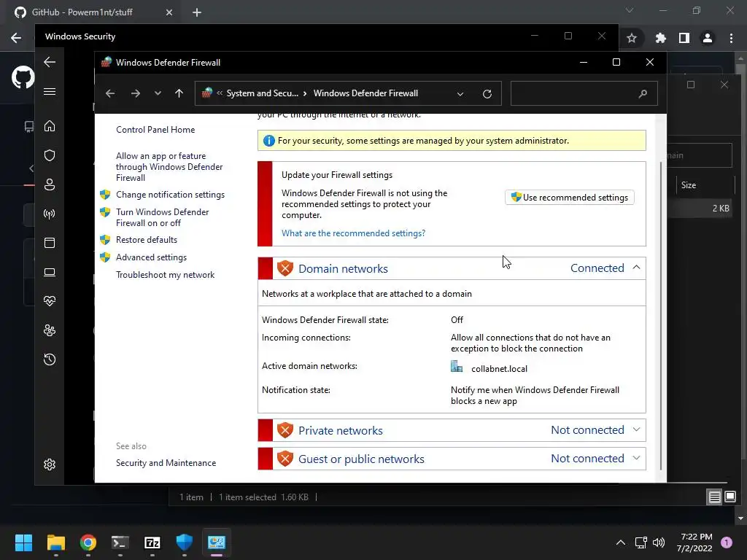Open App & browser control icon
Viewport: 747px width, 560px height.
pos(50,243)
